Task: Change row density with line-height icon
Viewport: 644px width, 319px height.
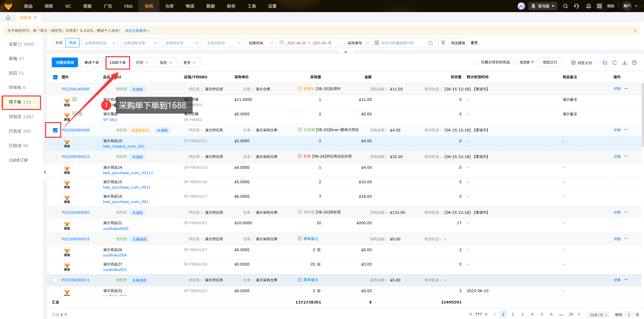Action: pos(605,63)
